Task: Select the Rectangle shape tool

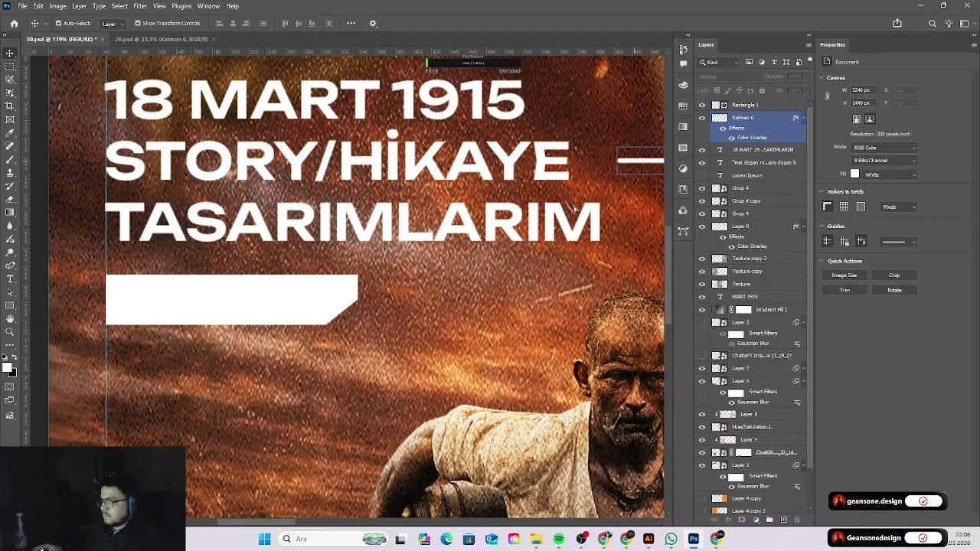Action: (10, 305)
